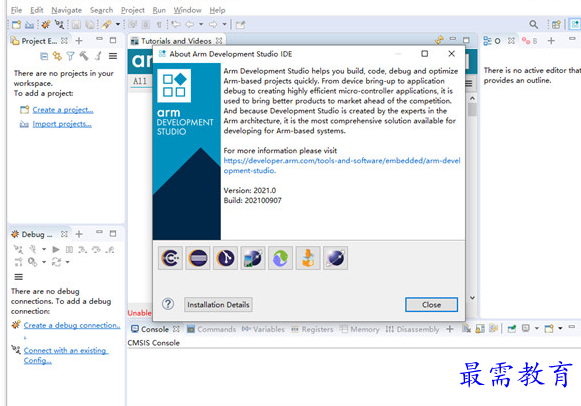Click the Import toolbar icon beside New

click(x=29, y=25)
